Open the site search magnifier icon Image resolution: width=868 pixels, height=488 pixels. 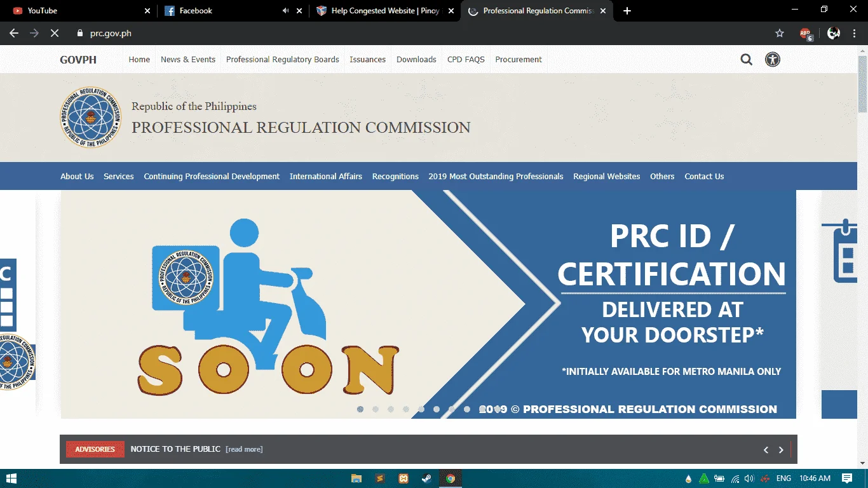(747, 60)
